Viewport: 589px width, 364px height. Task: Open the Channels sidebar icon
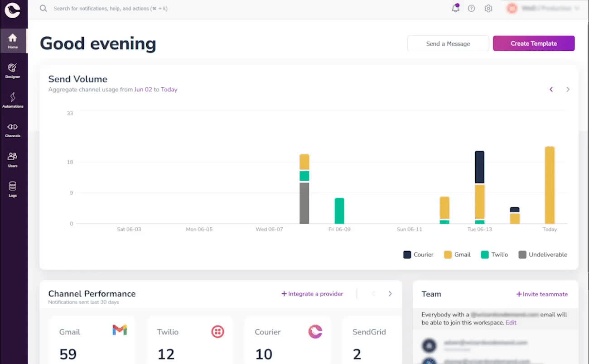click(13, 130)
